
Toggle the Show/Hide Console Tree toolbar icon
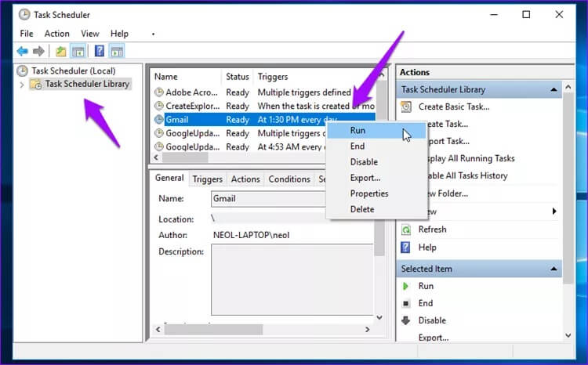pos(78,51)
